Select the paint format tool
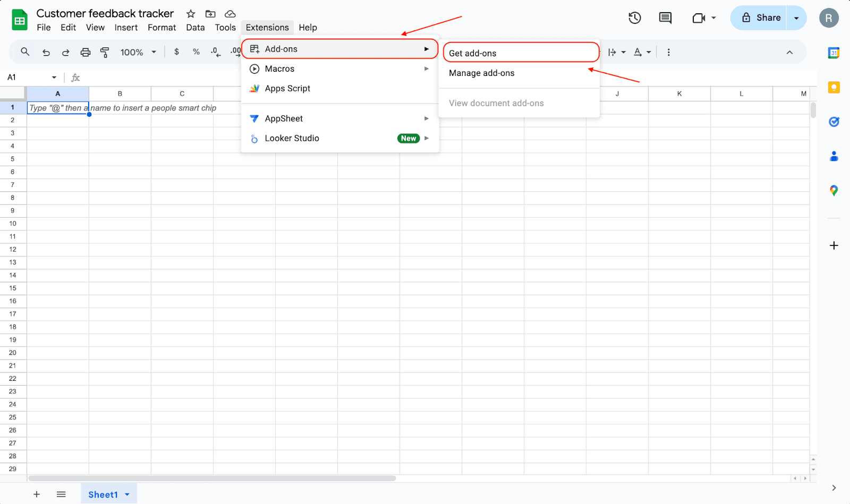Viewport: 850px width, 504px height. tap(105, 52)
